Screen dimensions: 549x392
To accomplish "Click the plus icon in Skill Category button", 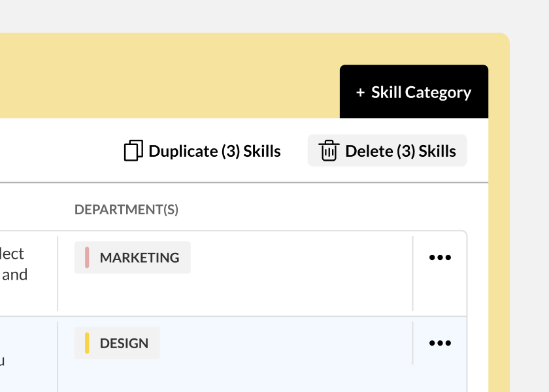I will [x=360, y=92].
